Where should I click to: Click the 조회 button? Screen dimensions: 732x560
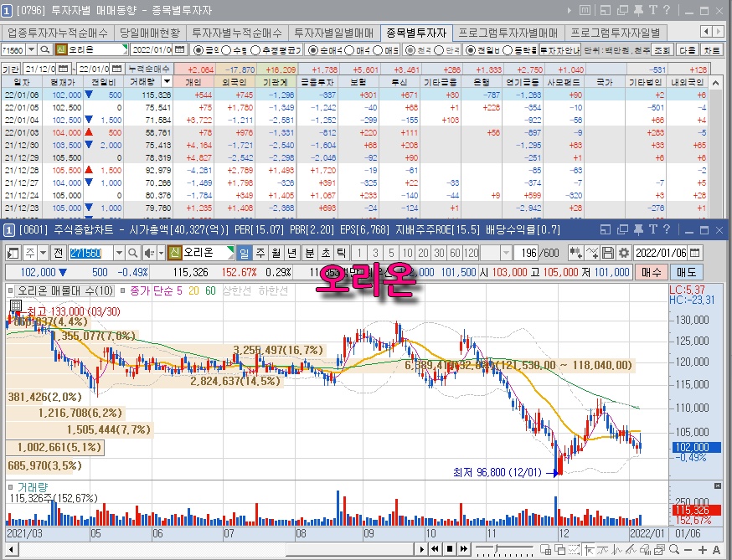662,50
